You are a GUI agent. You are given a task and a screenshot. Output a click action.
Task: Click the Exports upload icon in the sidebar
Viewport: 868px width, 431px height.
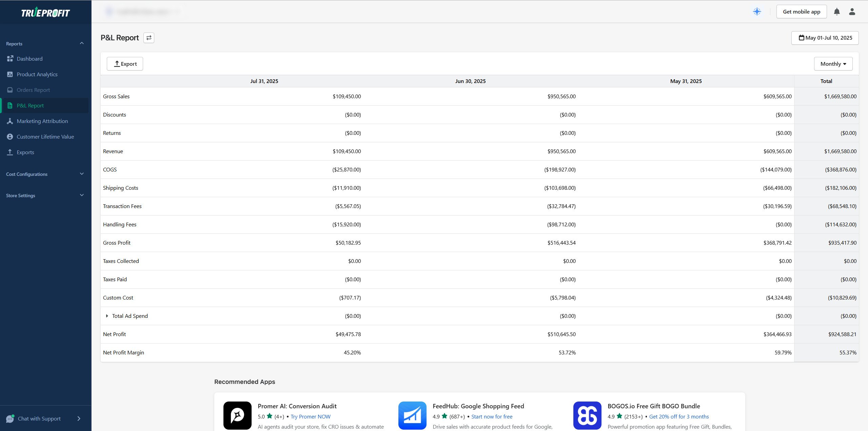10,152
